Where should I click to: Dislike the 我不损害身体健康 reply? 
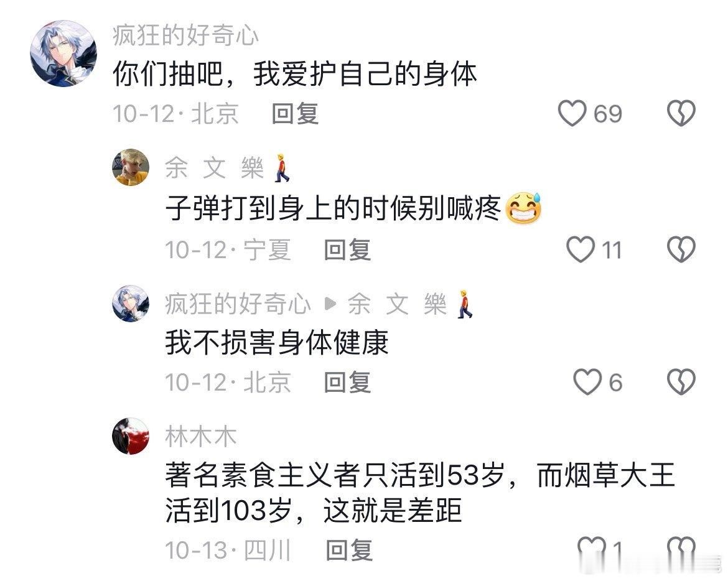tap(681, 382)
